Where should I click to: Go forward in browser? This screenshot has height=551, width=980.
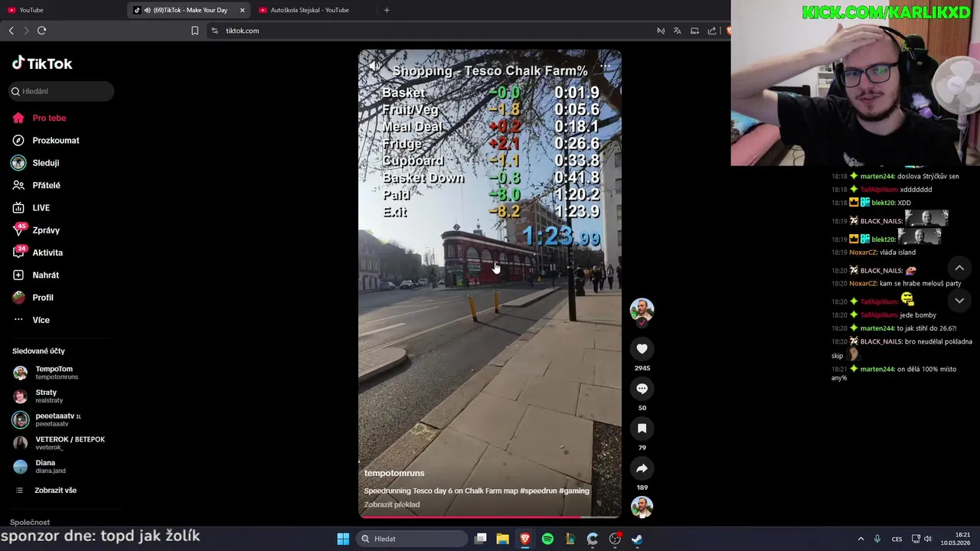tap(26, 31)
